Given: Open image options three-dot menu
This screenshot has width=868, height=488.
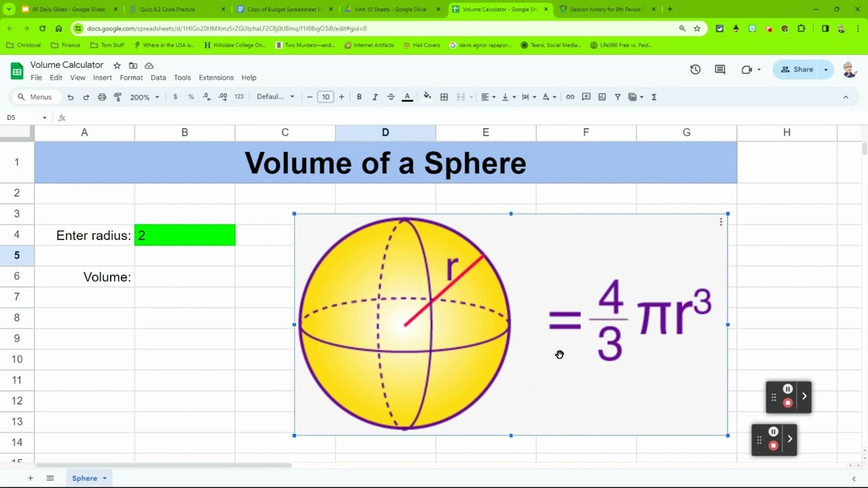Looking at the screenshot, I should pos(721,222).
